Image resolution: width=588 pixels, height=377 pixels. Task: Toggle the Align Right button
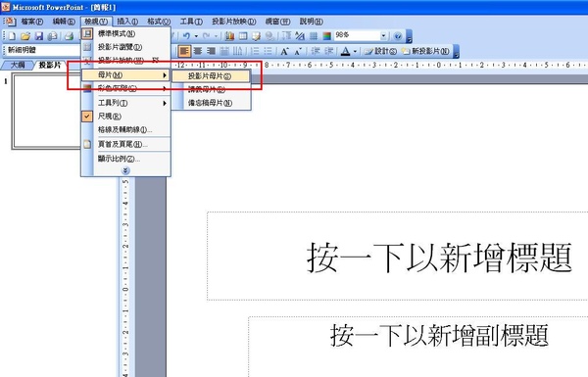click(x=211, y=51)
